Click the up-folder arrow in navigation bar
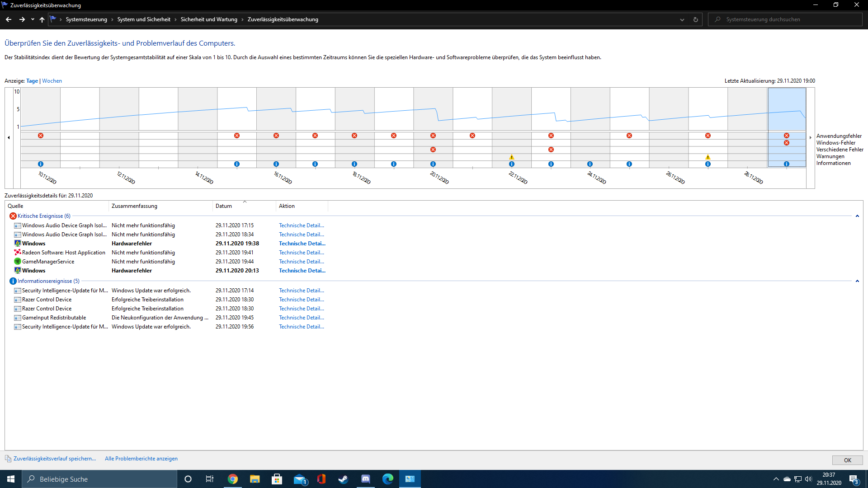The image size is (868, 488). (x=42, y=19)
